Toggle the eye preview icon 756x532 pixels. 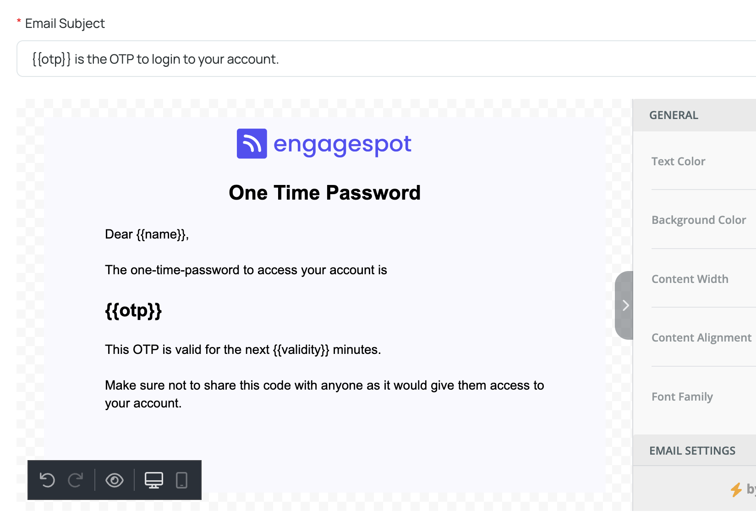click(x=115, y=480)
